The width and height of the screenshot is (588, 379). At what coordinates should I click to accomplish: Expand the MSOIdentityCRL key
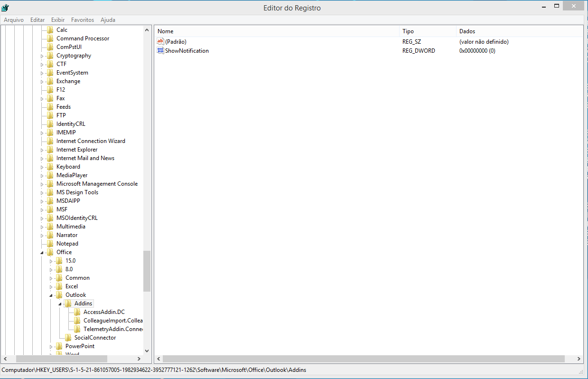42,218
